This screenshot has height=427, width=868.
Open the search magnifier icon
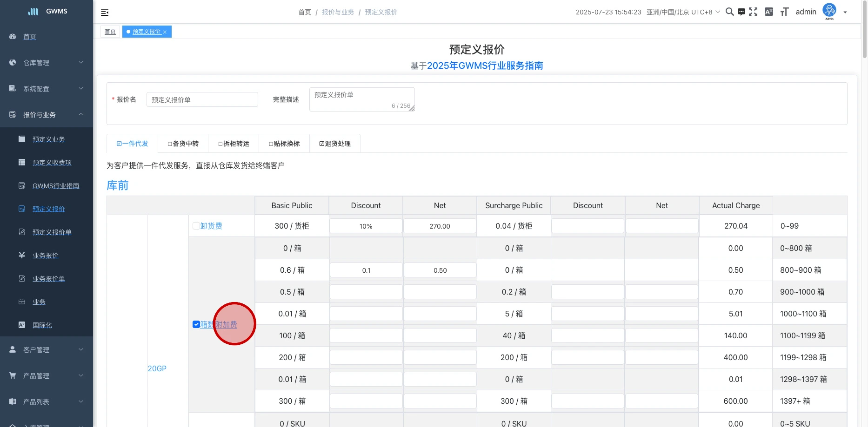click(729, 12)
